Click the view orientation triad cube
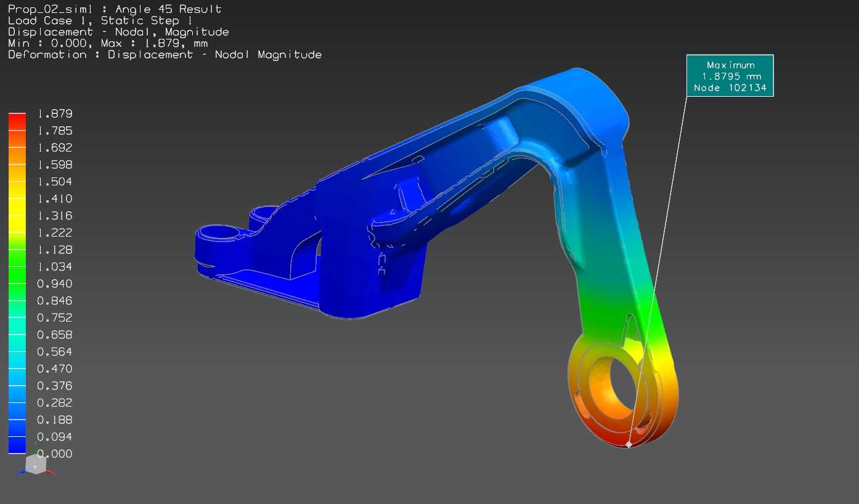The height and width of the screenshot is (504, 859). tap(35, 465)
